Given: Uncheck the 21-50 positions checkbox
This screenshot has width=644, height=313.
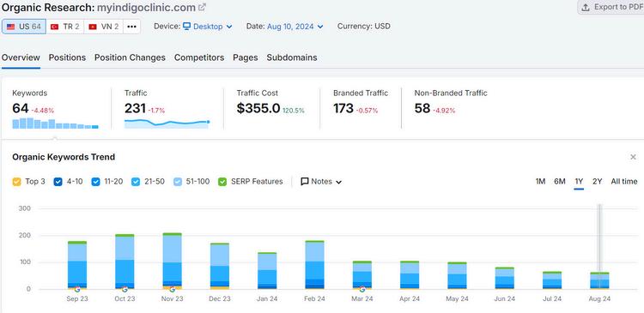Looking at the screenshot, I should coord(136,181).
